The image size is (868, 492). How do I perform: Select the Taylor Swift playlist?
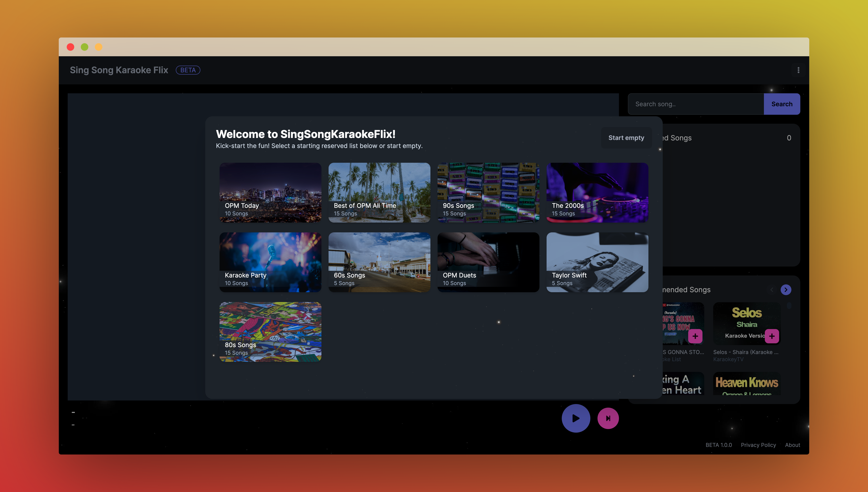[x=597, y=262]
